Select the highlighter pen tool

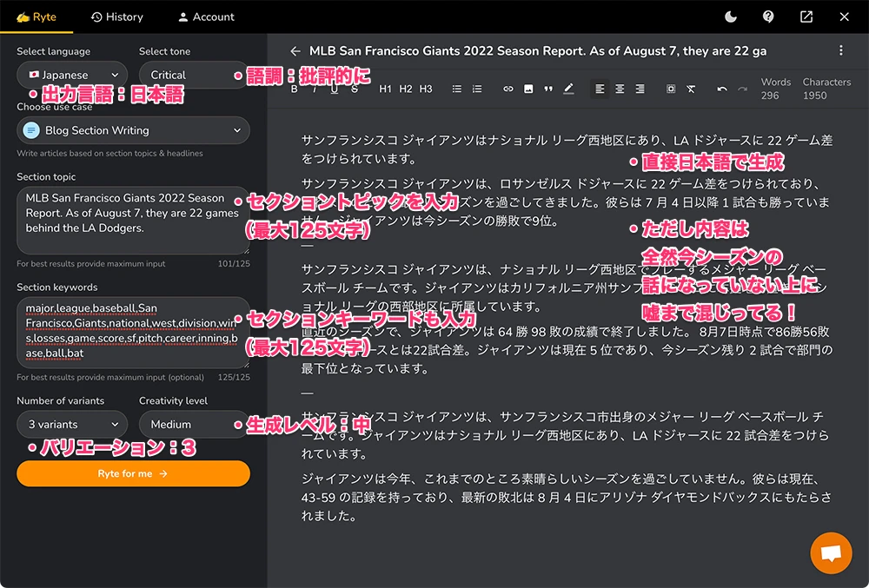click(x=568, y=89)
